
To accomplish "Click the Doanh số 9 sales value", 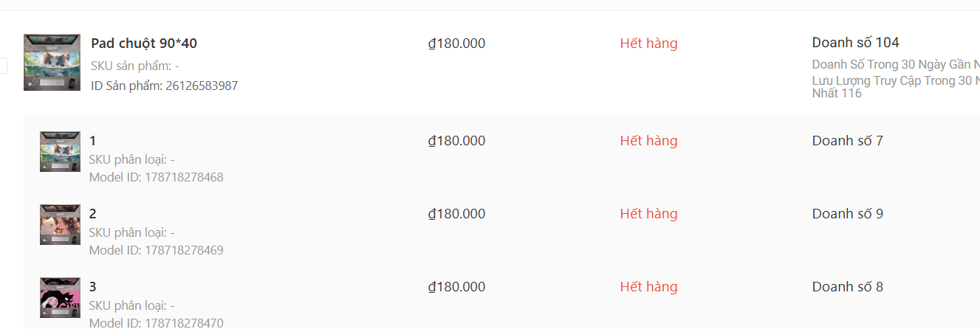I will click(x=847, y=214).
